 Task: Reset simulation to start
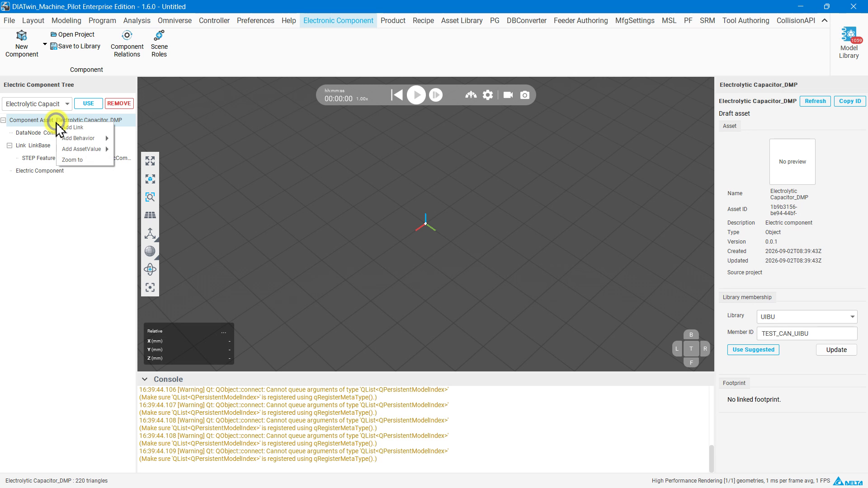tap(396, 95)
